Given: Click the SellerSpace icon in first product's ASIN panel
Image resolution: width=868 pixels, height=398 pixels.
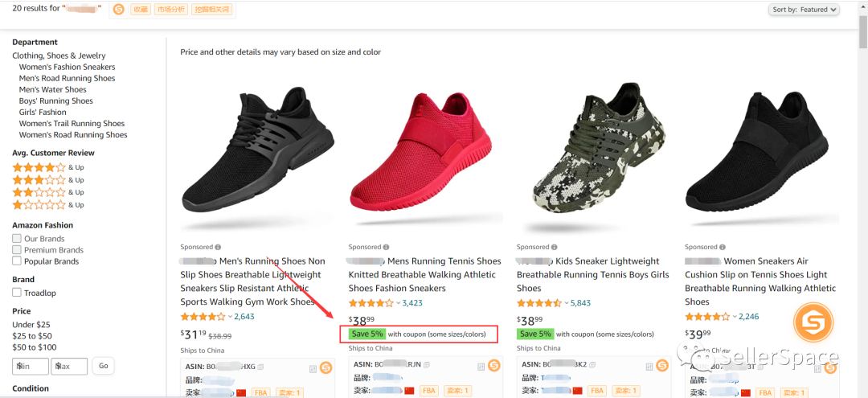Looking at the screenshot, I should (325, 367).
